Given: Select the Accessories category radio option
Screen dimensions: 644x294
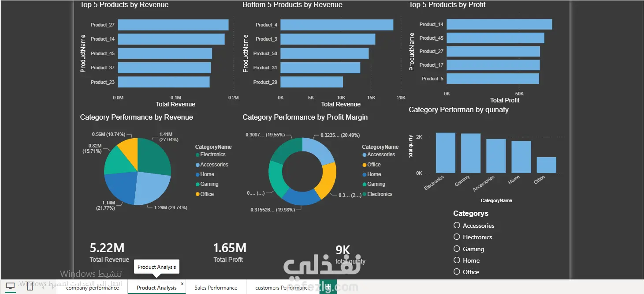Looking at the screenshot, I should click(x=457, y=225).
